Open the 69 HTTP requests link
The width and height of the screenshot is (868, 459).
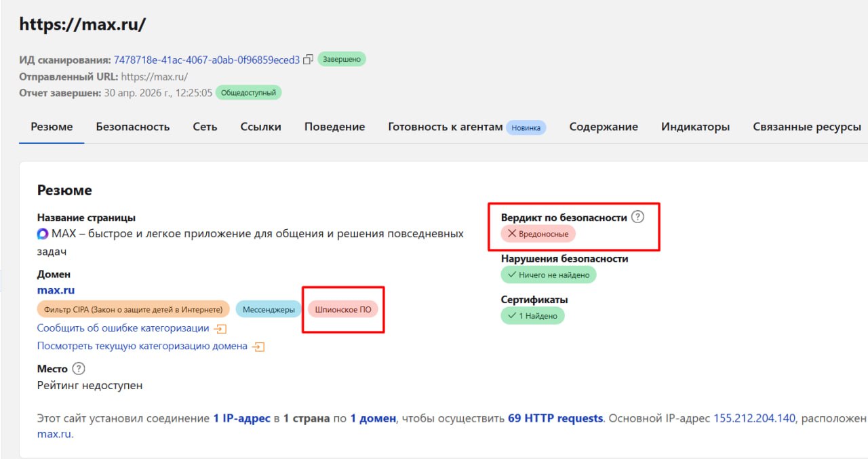pyautogui.click(x=555, y=418)
